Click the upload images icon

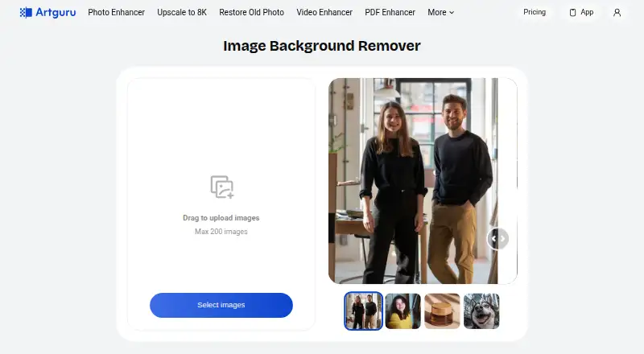point(222,187)
